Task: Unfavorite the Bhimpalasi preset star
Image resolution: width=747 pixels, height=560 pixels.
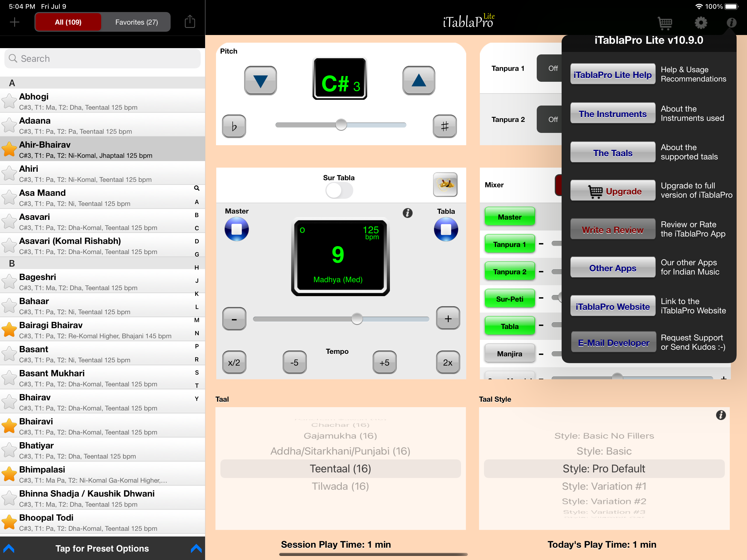Action: pyautogui.click(x=9, y=474)
